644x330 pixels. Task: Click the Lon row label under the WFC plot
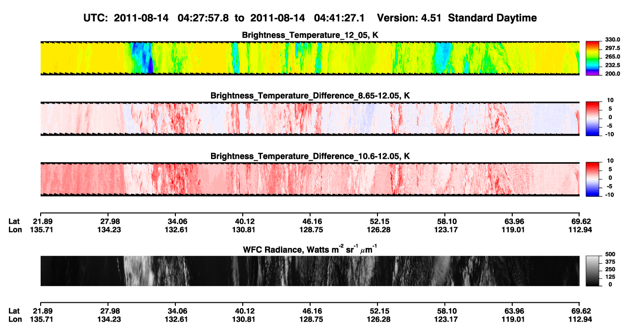(15, 319)
